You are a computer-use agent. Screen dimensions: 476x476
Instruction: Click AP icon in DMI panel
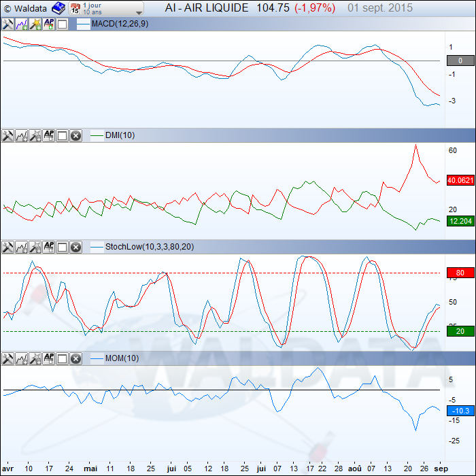click(49, 136)
